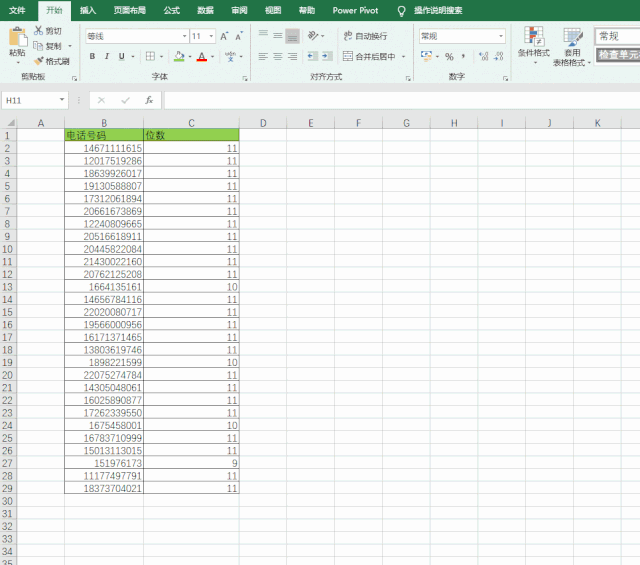Select column B header
Image resolution: width=640 pixels, height=565 pixels.
click(104, 123)
